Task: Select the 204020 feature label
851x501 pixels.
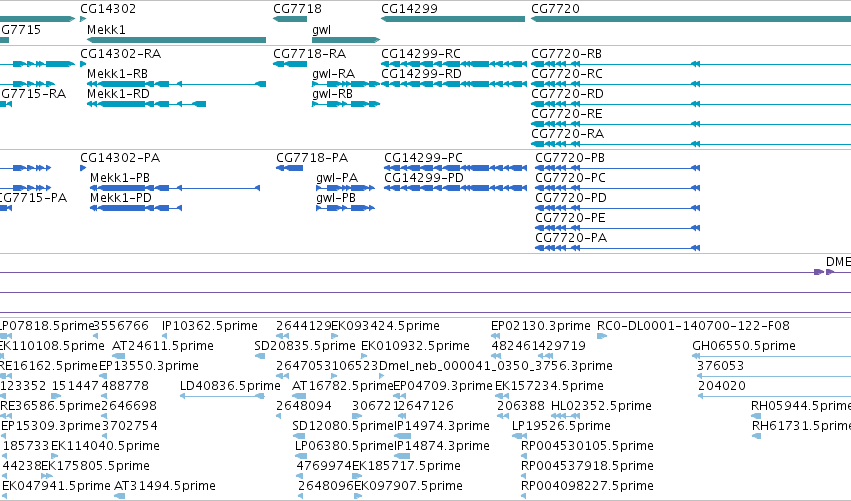Action: pos(722,386)
